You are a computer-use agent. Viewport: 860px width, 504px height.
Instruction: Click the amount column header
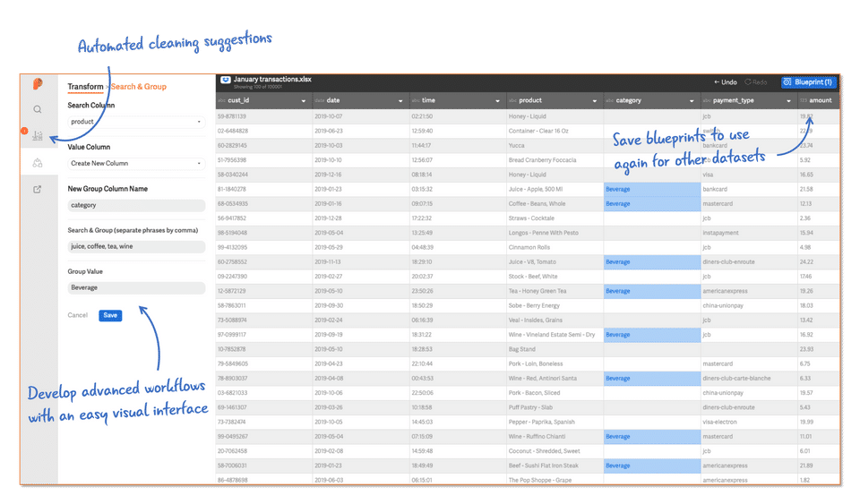pyautogui.click(x=819, y=101)
